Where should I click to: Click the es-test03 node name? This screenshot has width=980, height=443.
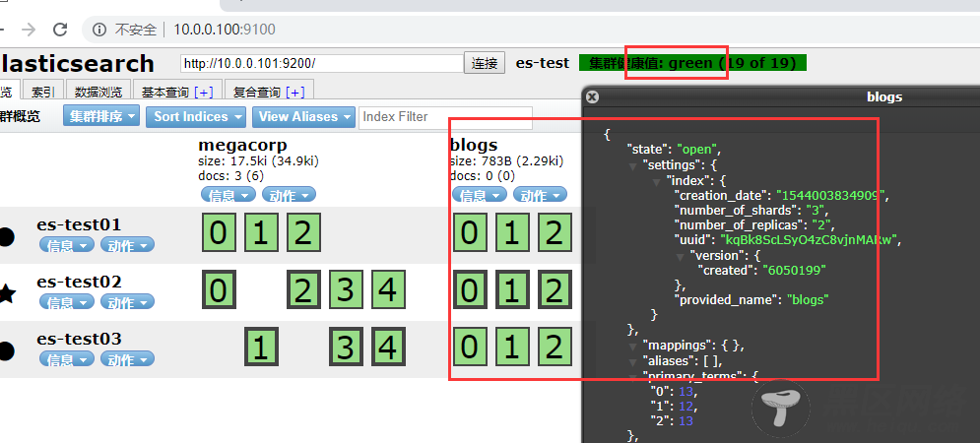coord(79,340)
